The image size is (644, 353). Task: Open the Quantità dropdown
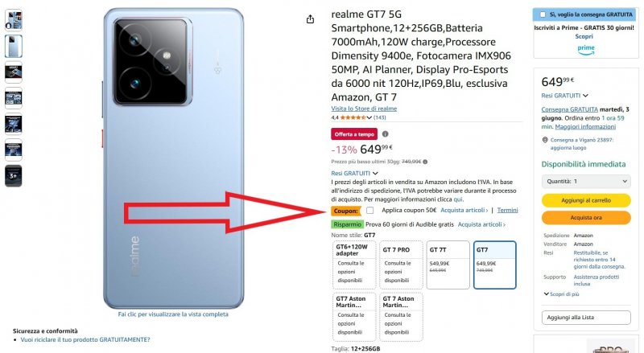(x=586, y=181)
